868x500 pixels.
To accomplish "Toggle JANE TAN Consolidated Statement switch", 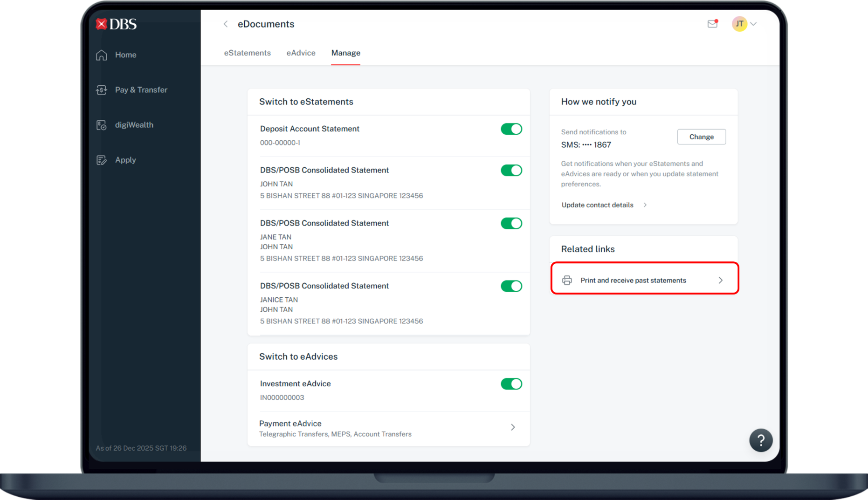I will click(511, 224).
